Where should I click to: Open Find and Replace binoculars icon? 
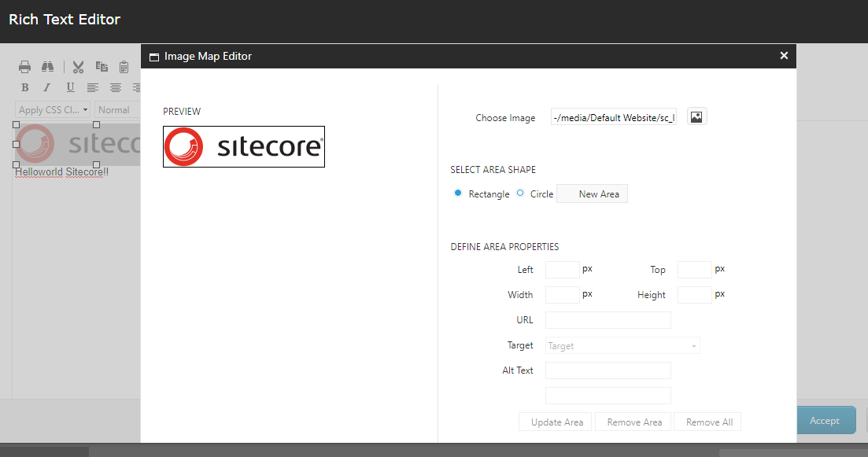pos(47,67)
